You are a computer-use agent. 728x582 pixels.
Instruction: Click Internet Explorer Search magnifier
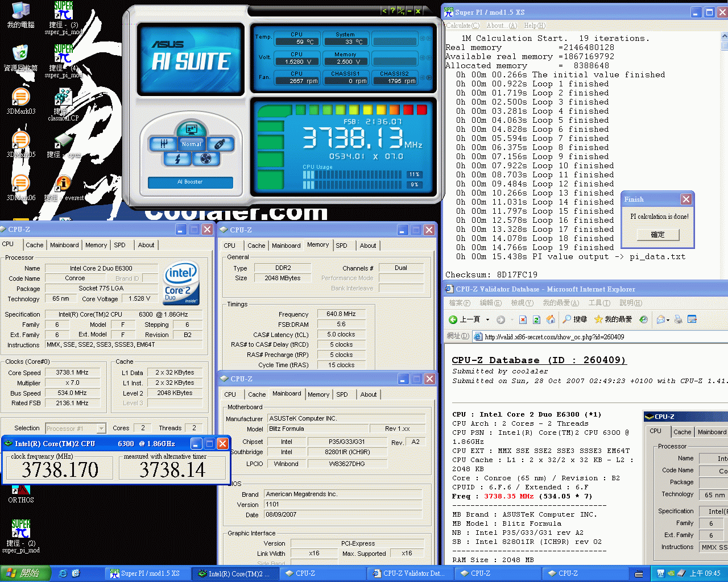pyautogui.click(x=567, y=319)
